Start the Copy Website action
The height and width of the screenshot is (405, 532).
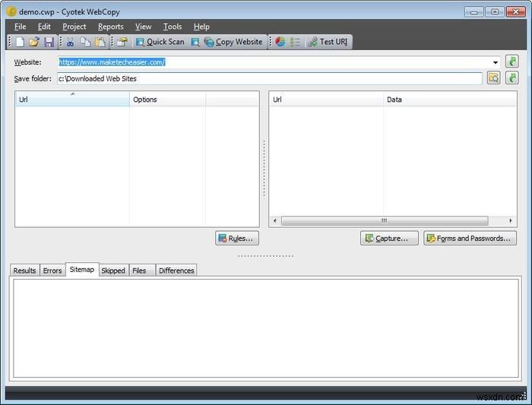tap(233, 42)
